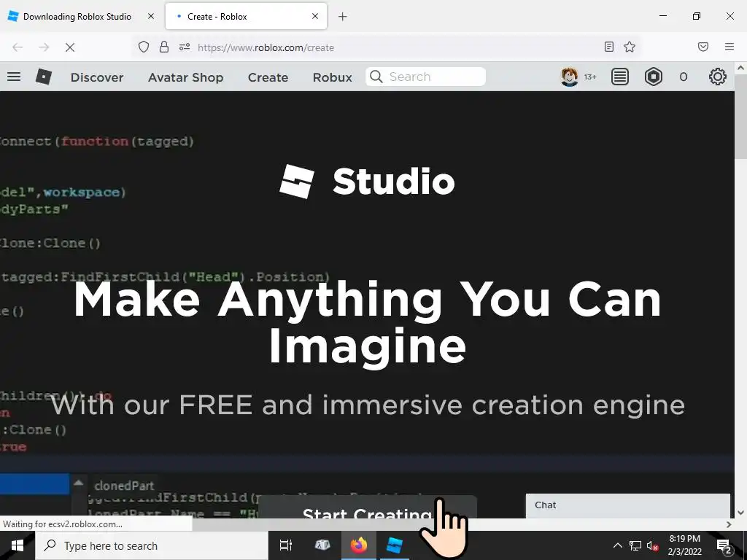The height and width of the screenshot is (560, 747).
Task: Open the Chat panel
Action: (628, 505)
